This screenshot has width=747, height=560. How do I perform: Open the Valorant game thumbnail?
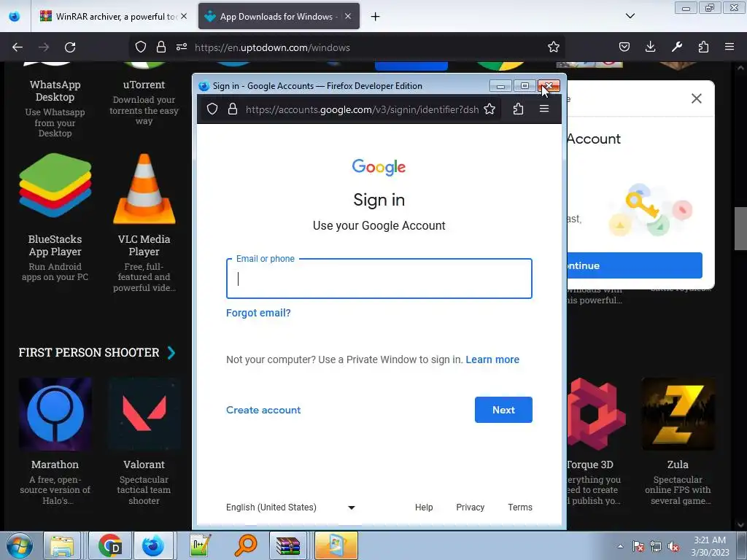point(144,414)
